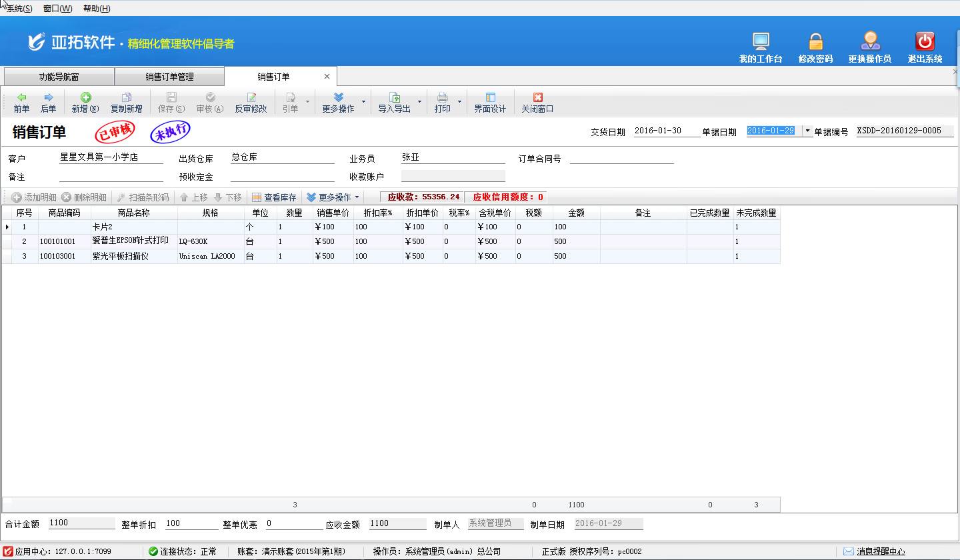Click the 订单合同号 input field
This screenshot has width=960, height=560.
pos(621,159)
